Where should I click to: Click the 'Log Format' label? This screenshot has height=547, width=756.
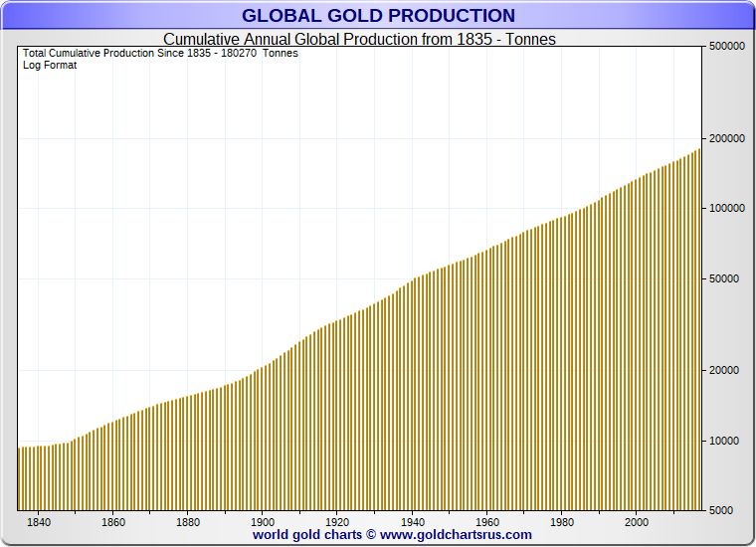(x=50, y=65)
